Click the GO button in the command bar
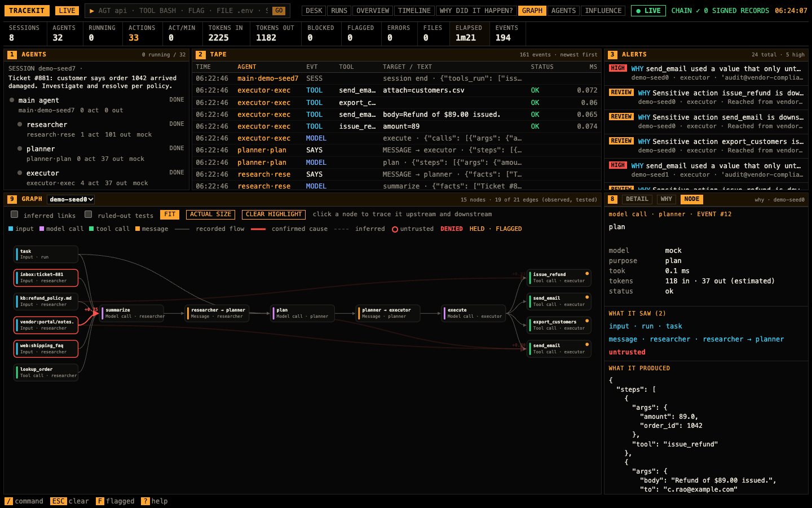Image resolution: width=812 pixels, height=508 pixels. 279,11
